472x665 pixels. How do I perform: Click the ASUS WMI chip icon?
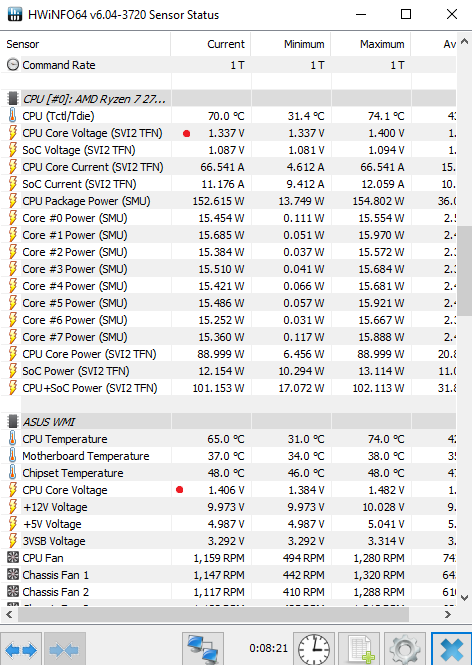(13, 422)
